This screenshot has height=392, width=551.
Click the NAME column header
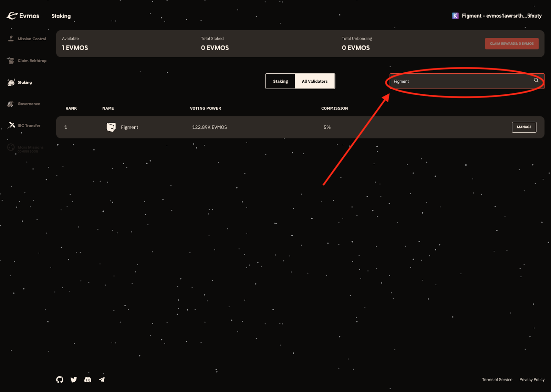coord(108,108)
